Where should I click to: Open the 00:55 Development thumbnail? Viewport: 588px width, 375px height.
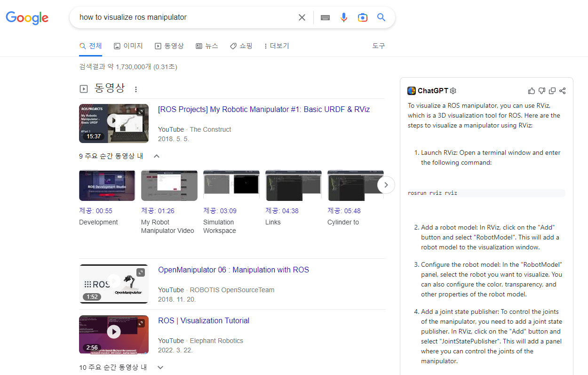(x=107, y=186)
